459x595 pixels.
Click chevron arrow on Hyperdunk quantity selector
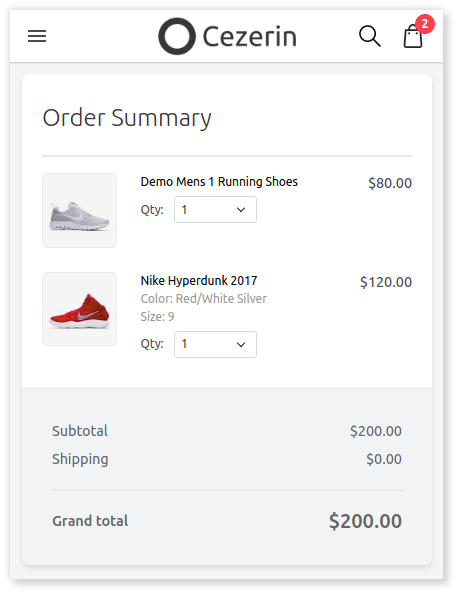pos(241,345)
